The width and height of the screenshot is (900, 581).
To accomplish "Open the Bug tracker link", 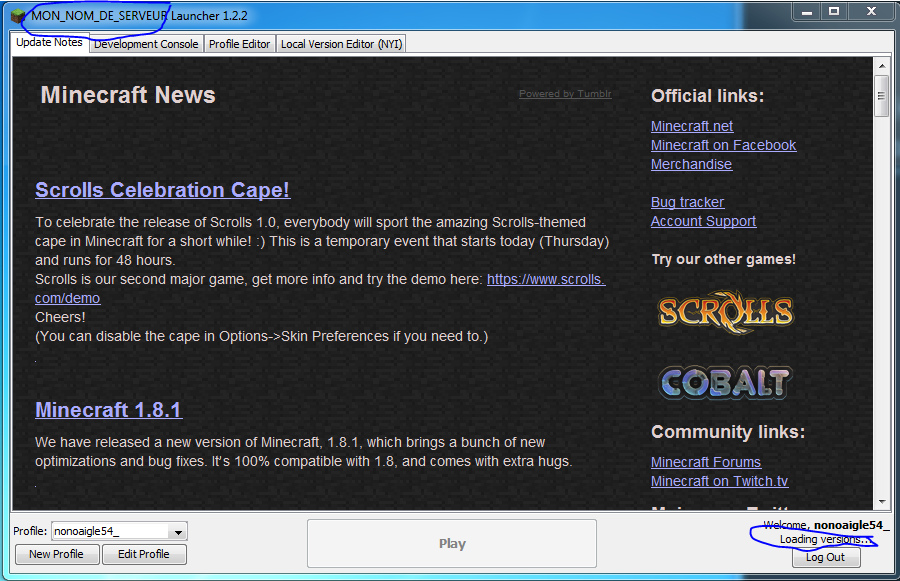I will (x=687, y=202).
